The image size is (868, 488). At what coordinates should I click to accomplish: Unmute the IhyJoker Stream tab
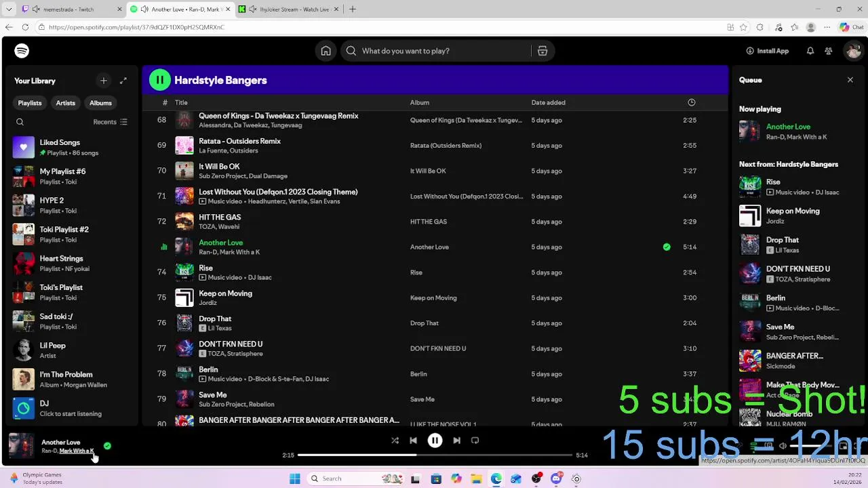point(252,9)
